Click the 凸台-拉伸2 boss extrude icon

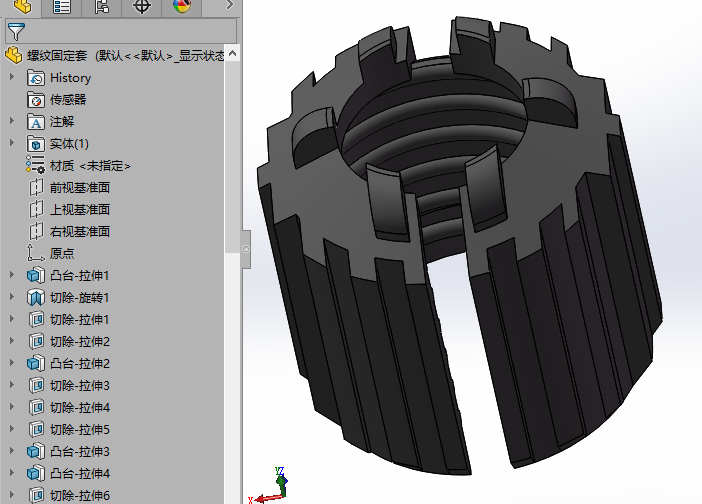(x=36, y=363)
